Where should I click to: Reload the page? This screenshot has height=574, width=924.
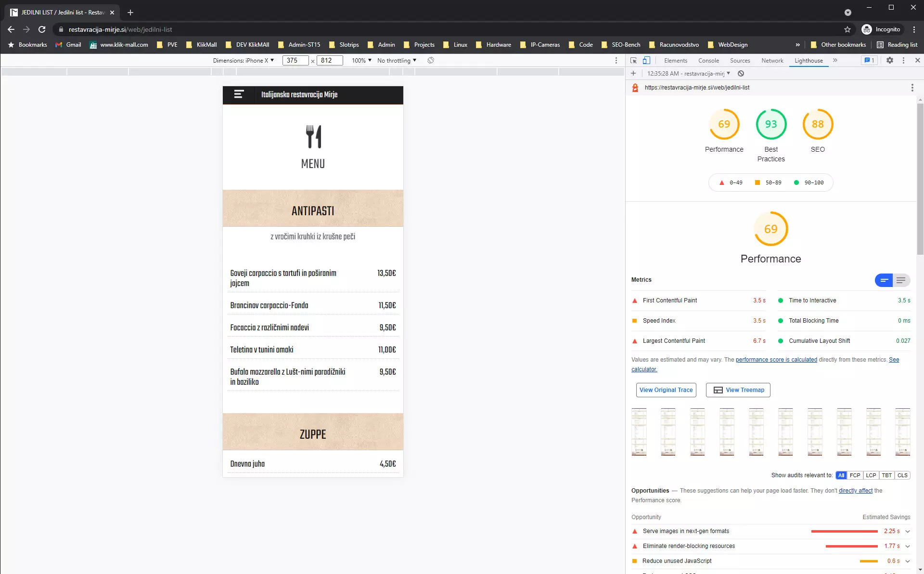[x=42, y=29]
